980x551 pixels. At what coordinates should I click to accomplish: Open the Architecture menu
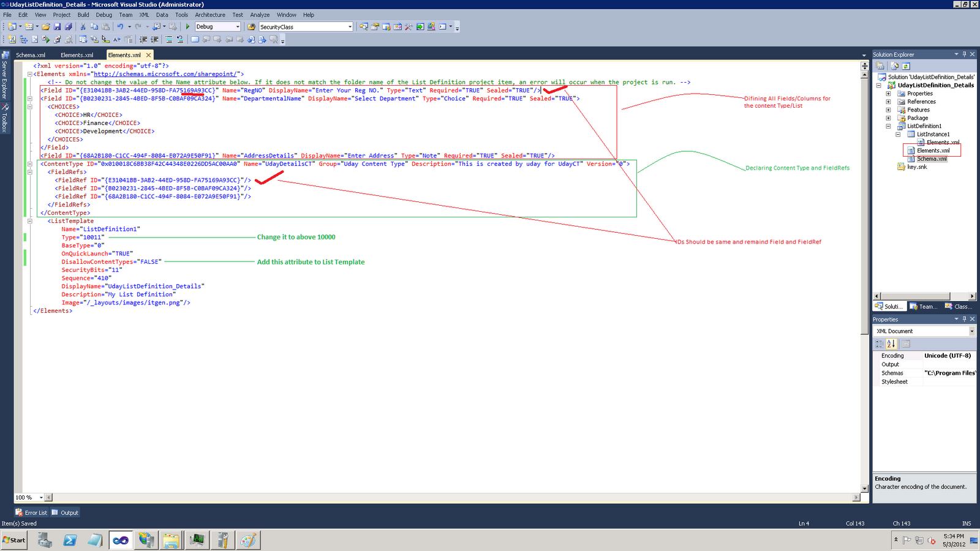(x=210, y=15)
